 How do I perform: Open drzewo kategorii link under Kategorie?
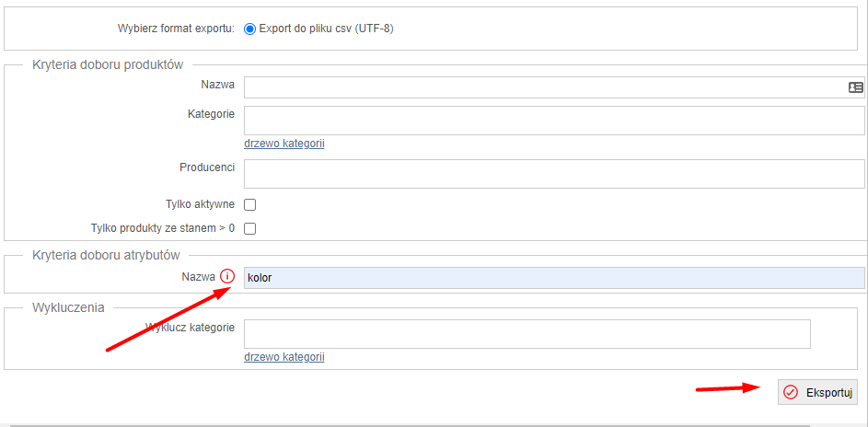(x=284, y=144)
